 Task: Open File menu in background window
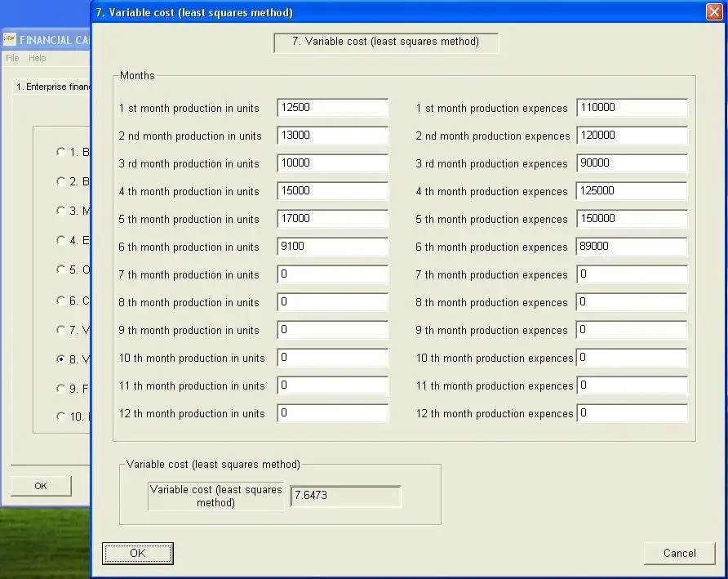[x=12, y=58]
